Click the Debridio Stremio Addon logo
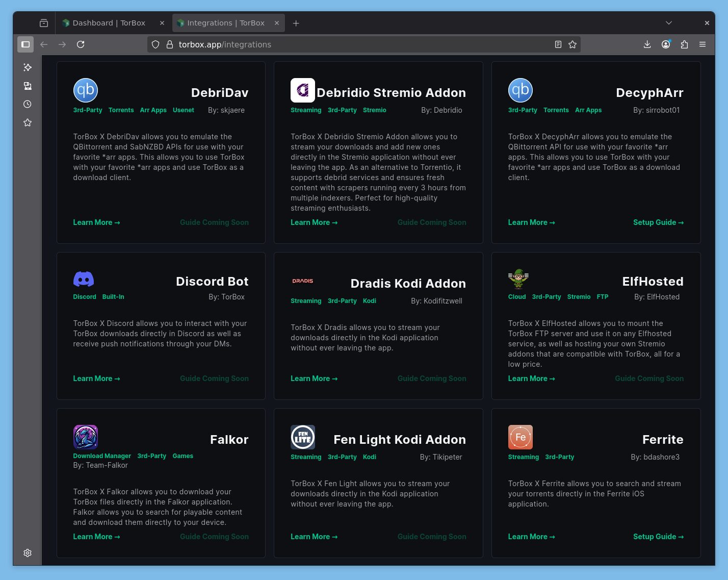The image size is (728, 580). pyautogui.click(x=303, y=90)
